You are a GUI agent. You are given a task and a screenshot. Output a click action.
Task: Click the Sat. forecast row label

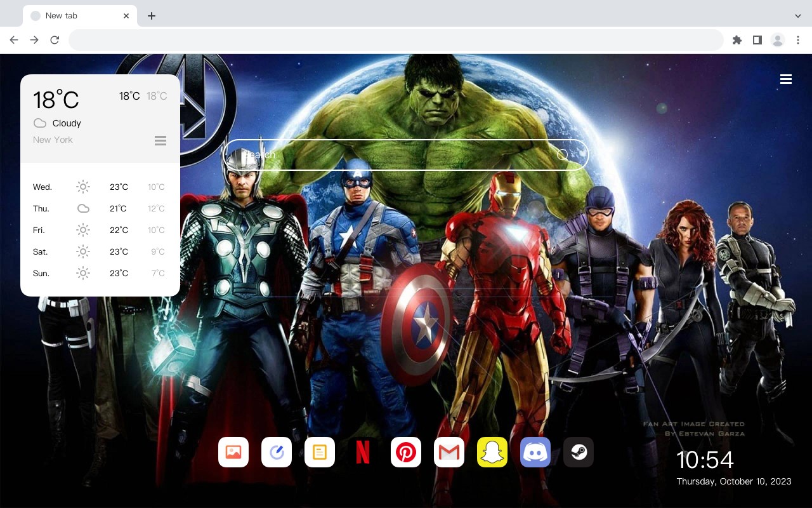[41, 251]
